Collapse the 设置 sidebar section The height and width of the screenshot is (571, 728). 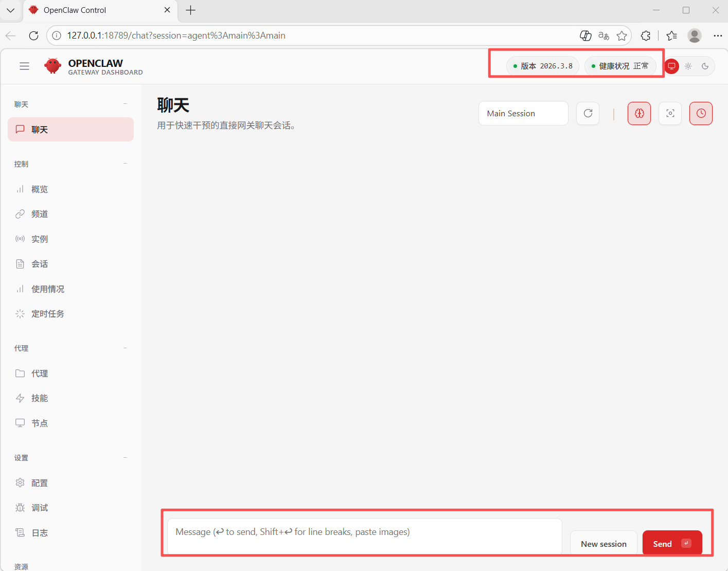click(x=125, y=458)
